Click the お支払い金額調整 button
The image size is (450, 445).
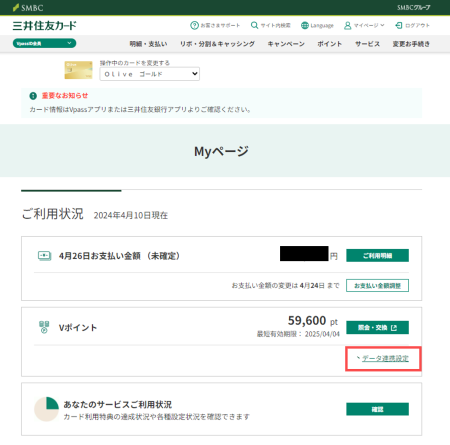pyautogui.click(x=377, y=286)
